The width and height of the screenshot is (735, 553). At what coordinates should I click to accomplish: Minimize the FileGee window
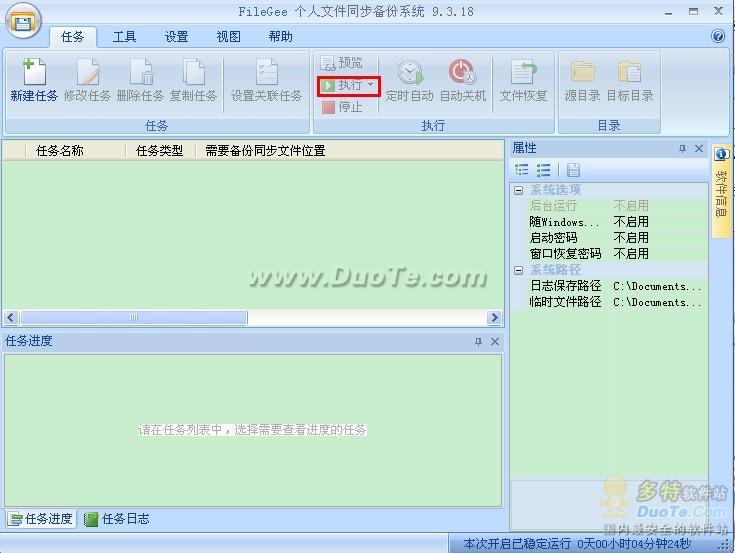point(668,12)
